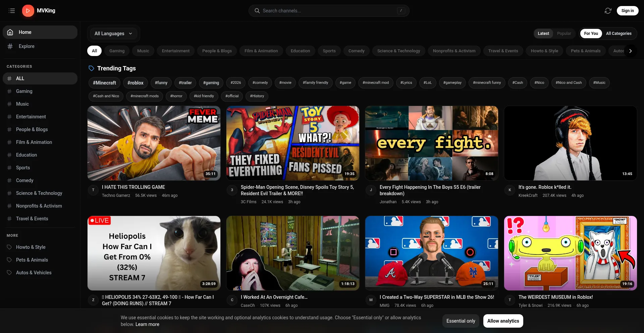This screenshot has width=644, height=333.
Task: Click the search magnifier icon
Action: (x=257, y=11)
